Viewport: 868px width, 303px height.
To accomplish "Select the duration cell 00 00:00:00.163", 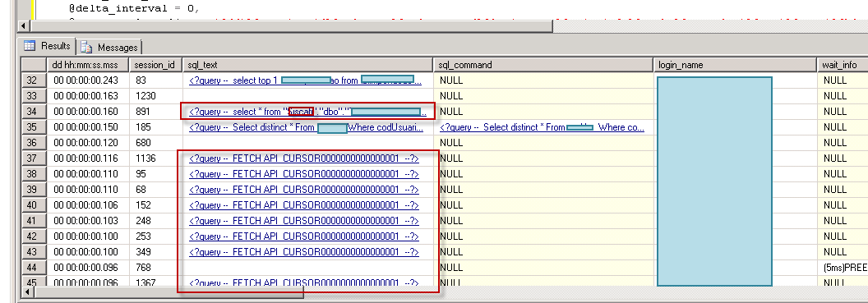I will click(87, 96).
